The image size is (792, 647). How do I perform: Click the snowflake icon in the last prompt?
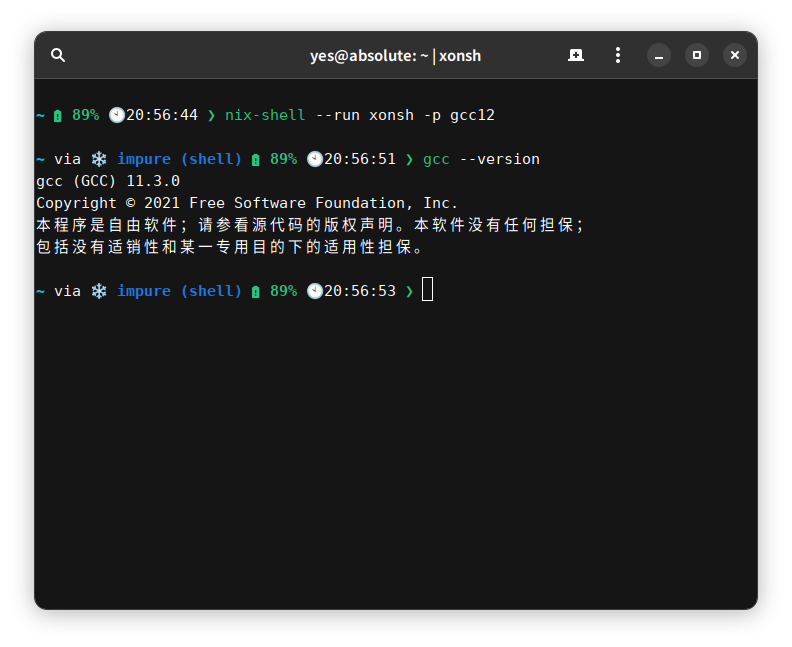point(99,291)
